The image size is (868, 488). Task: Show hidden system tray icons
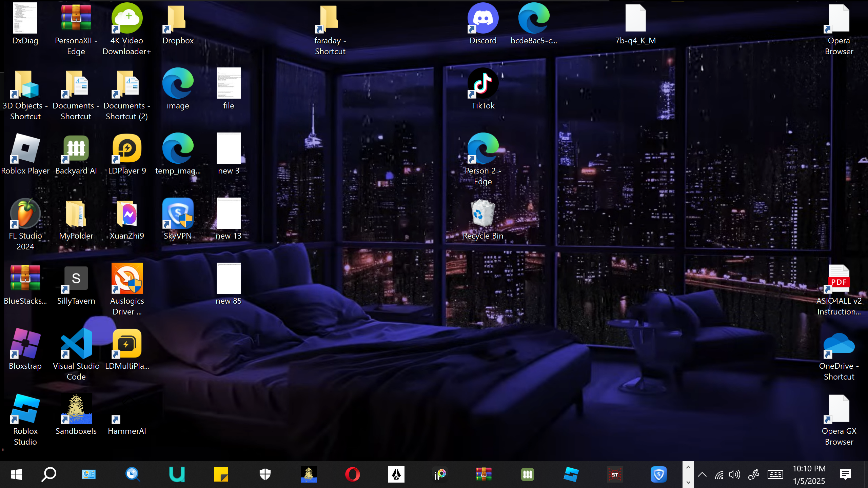pos(702,474)
